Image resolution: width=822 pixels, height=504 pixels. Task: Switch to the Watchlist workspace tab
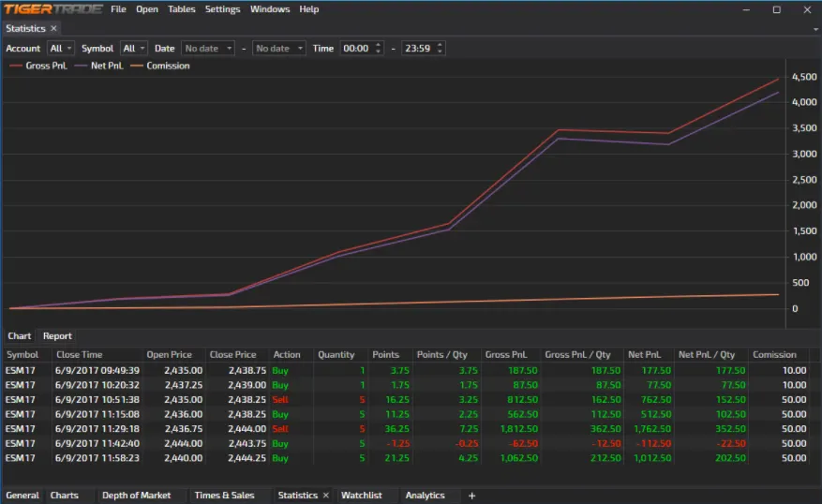362,496
